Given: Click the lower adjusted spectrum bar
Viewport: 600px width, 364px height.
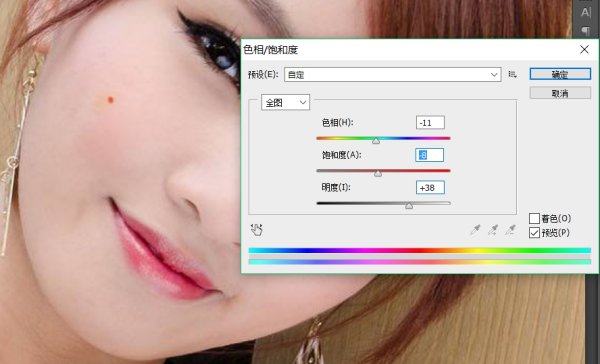Looking at the screenshot, I should (x=420, y=262).
